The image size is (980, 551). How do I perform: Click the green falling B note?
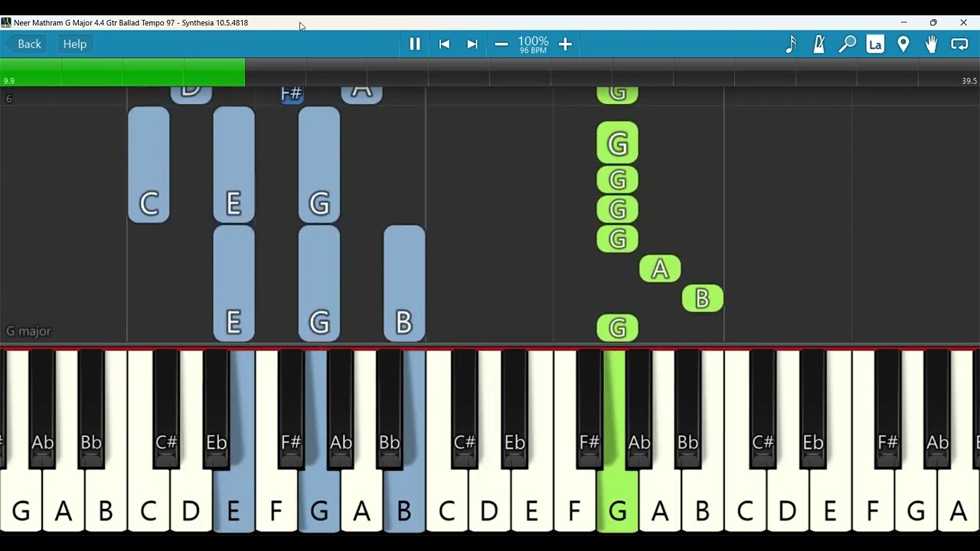702,298
